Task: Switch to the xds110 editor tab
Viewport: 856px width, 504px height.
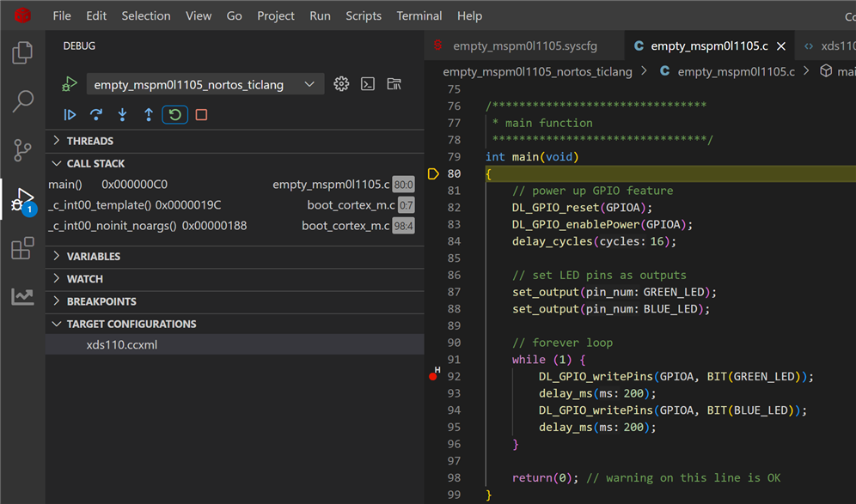Action: point(827,46)
